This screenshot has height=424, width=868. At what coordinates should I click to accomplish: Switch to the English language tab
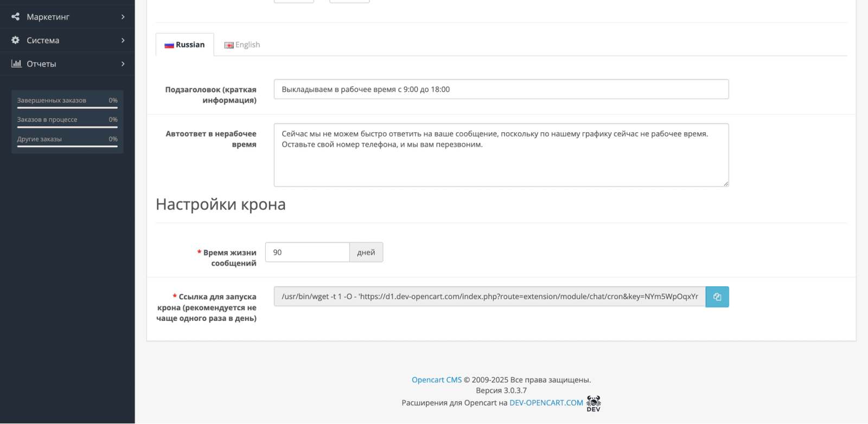(242, 44)
